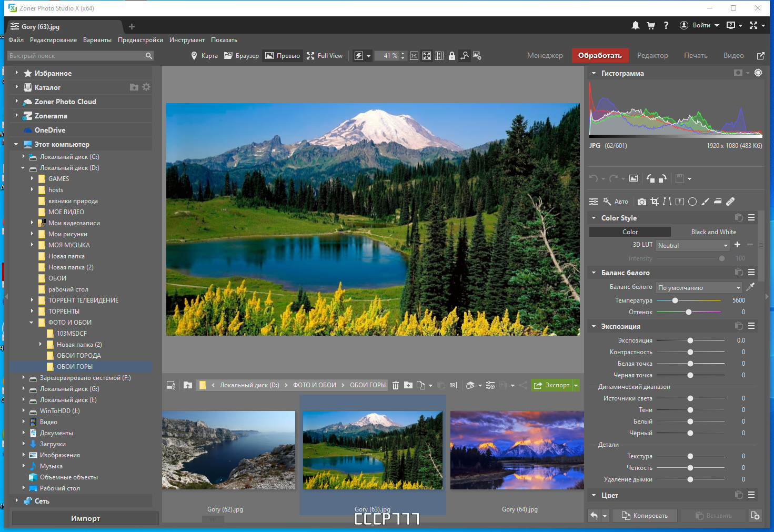This screenshot has width=774, height=532.
Task: Open the Редактирование menu
Action: pos(53,40)
